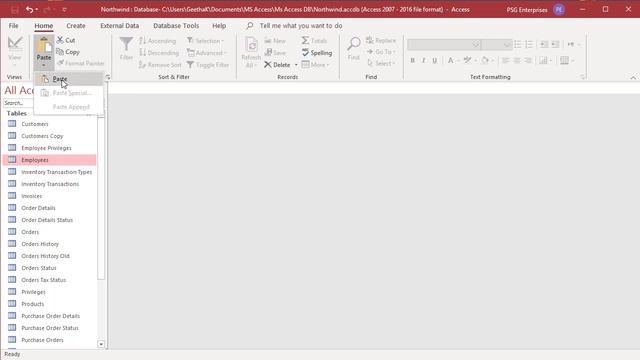Toggle Underline formatting
Screen dimensions: 640x360
[x=435, y=60]
